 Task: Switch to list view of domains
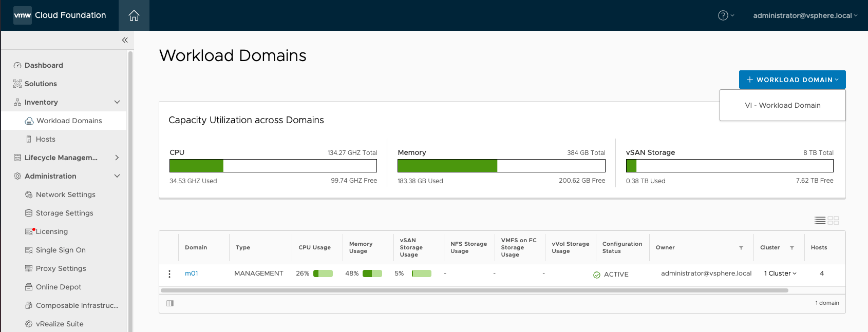click(820, 220)
